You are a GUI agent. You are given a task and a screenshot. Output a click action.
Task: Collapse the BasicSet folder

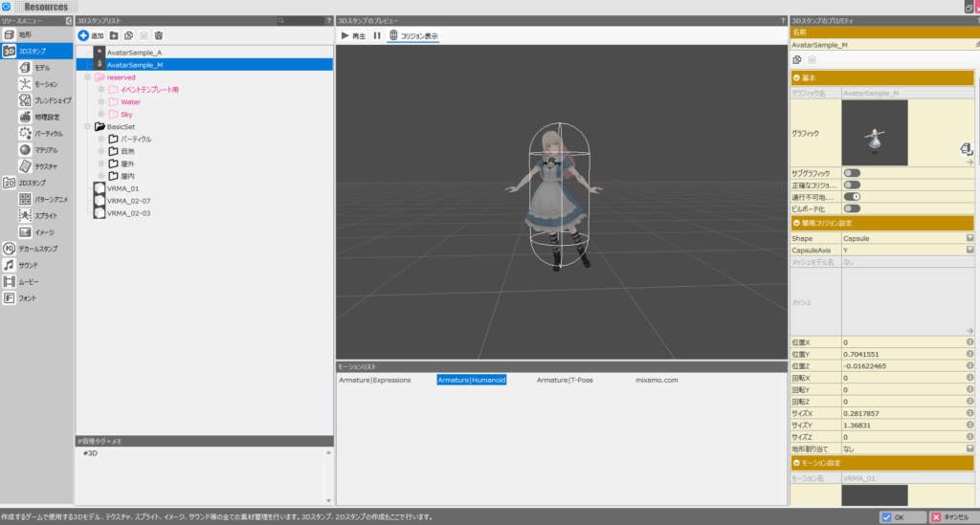[88, 126]
